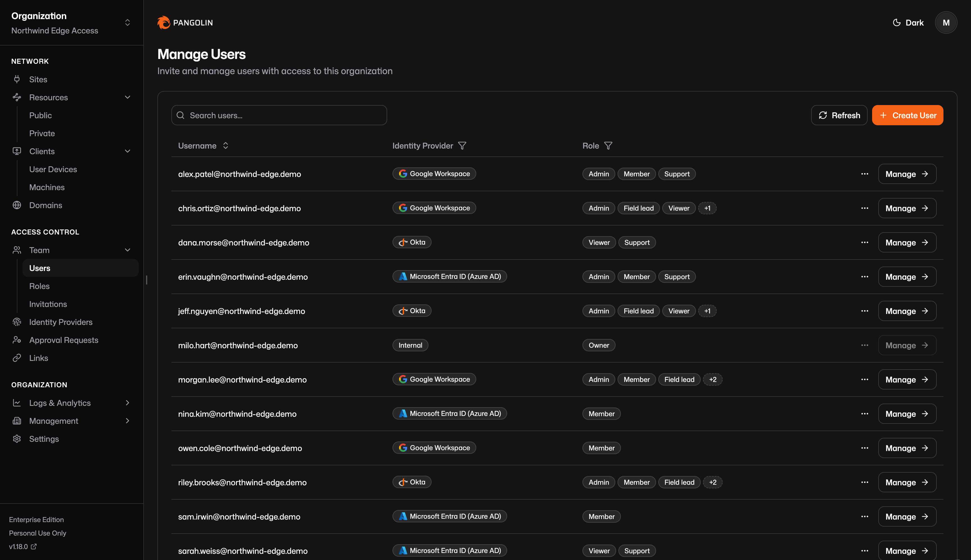This screenshot has width=971, height=560.
Task: Click owen.cole's Google Workspace badge
Action: click(x=434, y=448)
